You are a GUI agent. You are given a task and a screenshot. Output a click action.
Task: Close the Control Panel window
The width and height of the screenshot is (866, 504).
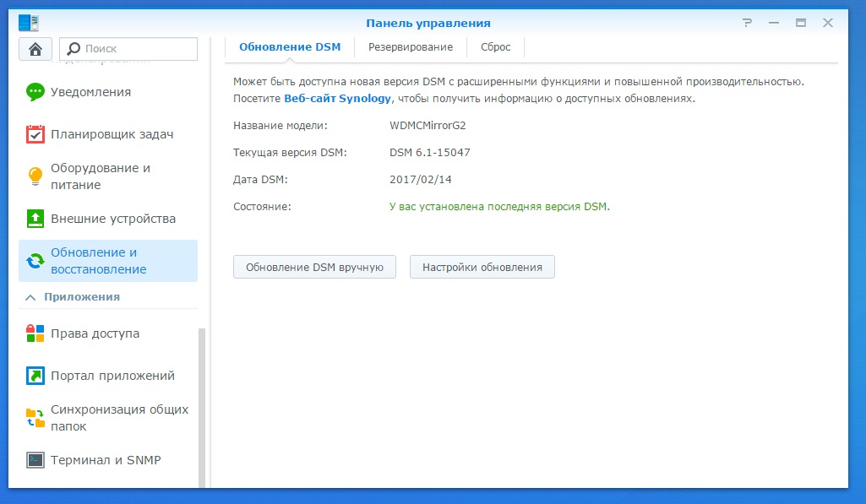point(828,23)
